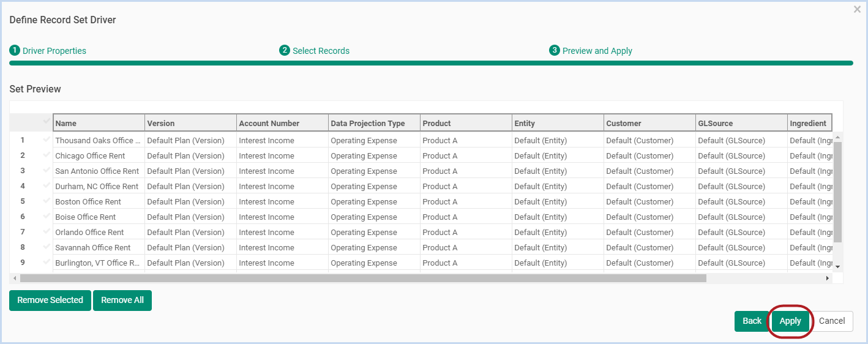Check row 7 Orlando Office Rent selector

[x=47, y=232]
